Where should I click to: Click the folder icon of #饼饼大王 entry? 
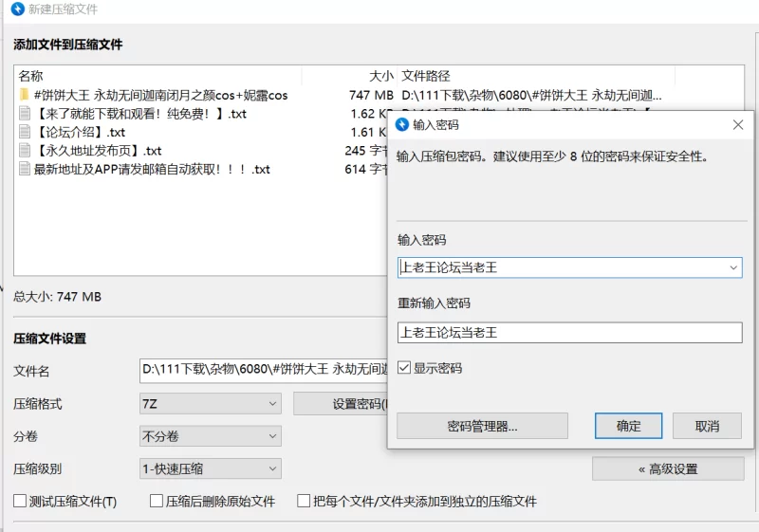(x=25, y=95)
